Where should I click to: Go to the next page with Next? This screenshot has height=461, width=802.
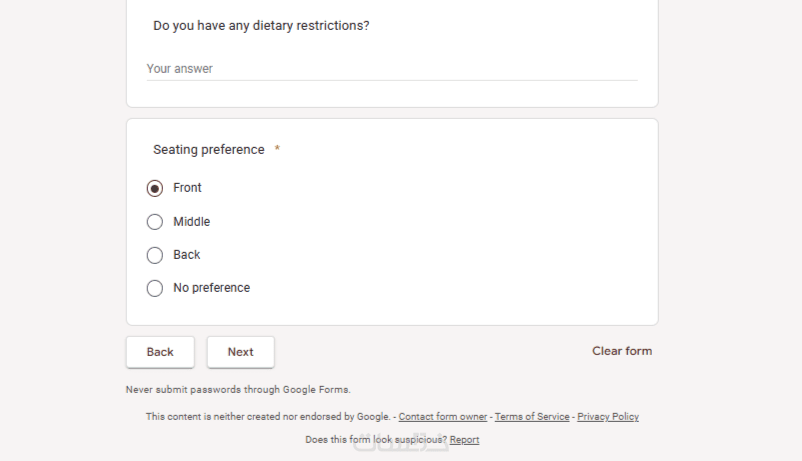point(240,352)
